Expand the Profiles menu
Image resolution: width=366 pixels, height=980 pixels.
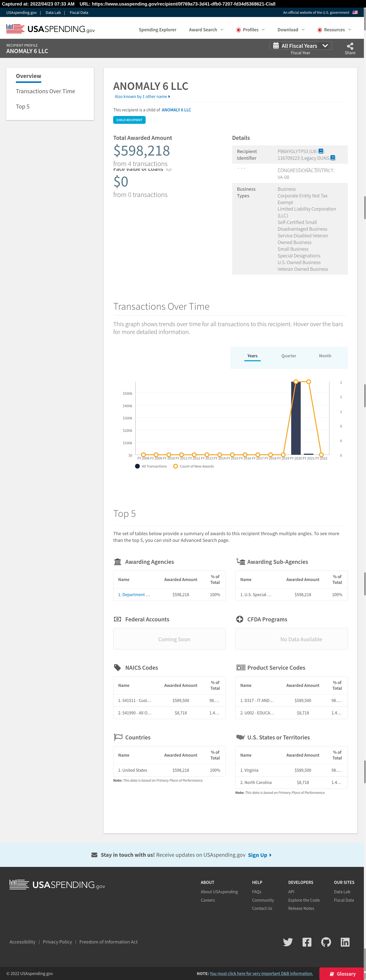click(250, 30)
